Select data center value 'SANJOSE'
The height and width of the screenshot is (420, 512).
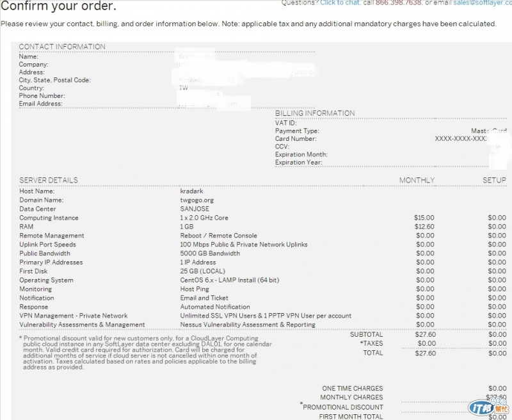pos(195,209)
